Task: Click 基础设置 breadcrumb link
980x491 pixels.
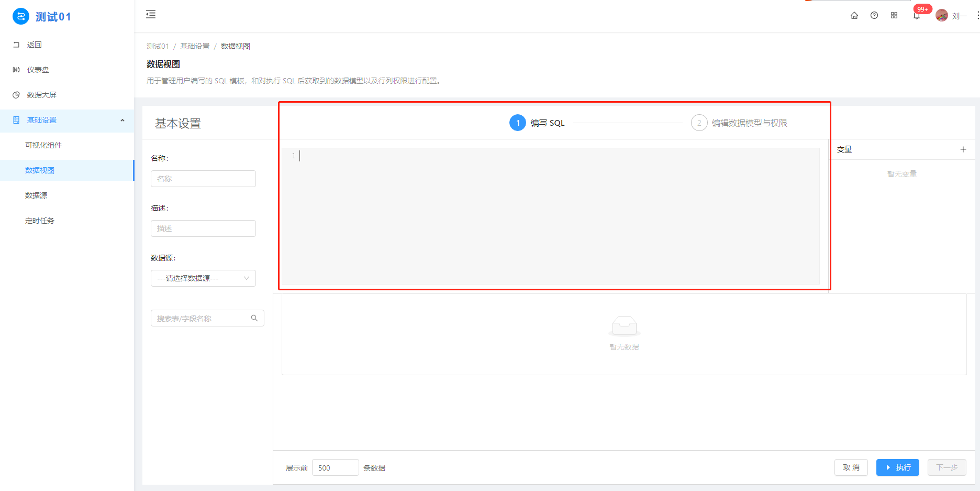Action: (x=195, y=46)
